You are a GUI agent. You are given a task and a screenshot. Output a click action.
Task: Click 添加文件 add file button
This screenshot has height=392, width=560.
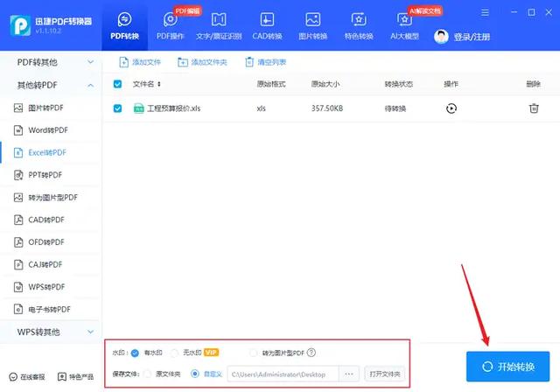140,62
